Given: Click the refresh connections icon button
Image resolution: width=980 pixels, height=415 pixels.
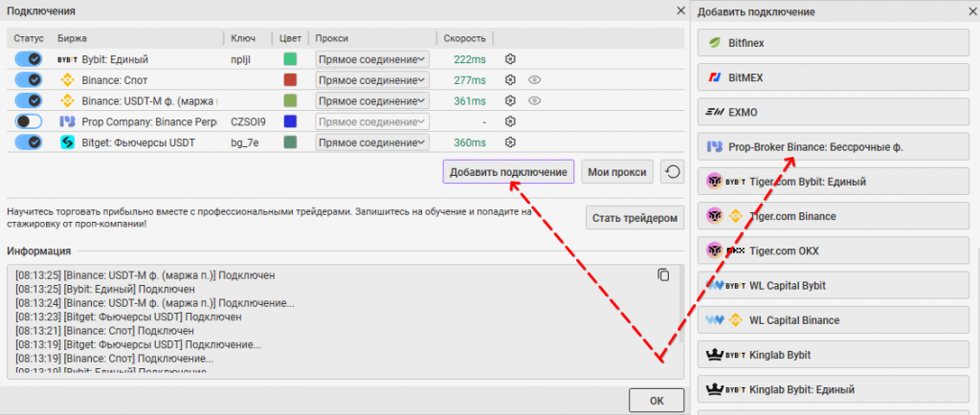Looking at the screenshot, I should tap(672, 171).
